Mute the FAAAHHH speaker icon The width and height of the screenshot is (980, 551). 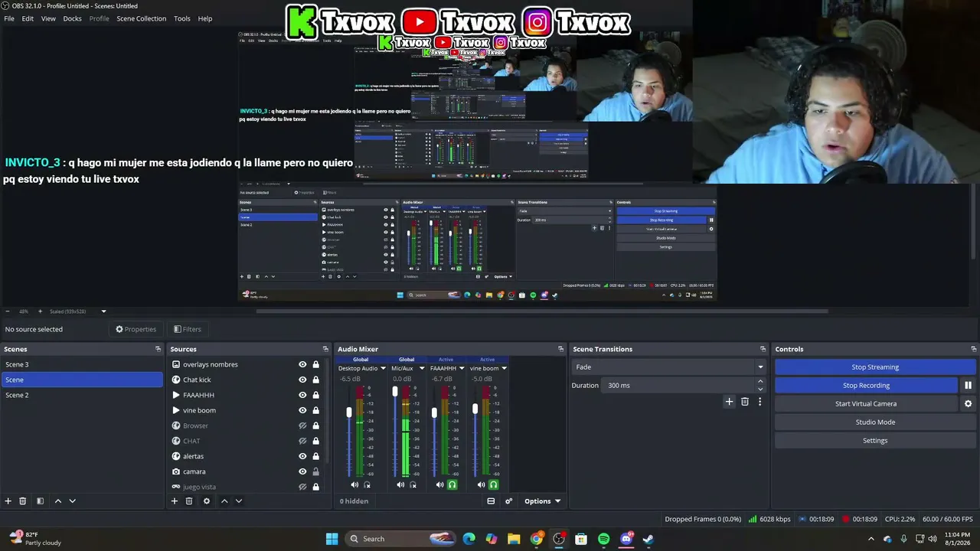pos(439,484)
